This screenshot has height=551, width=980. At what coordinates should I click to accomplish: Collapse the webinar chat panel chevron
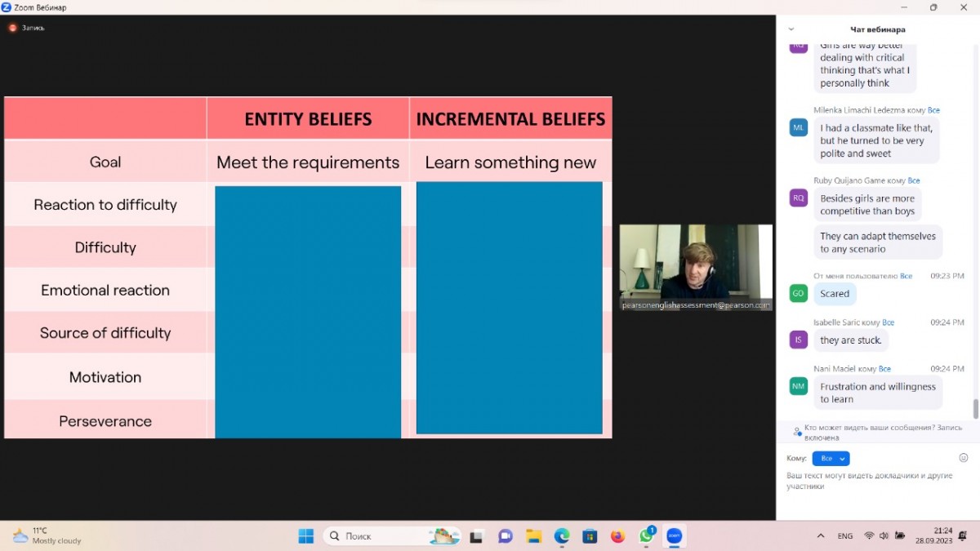click(x=791, y=29)
